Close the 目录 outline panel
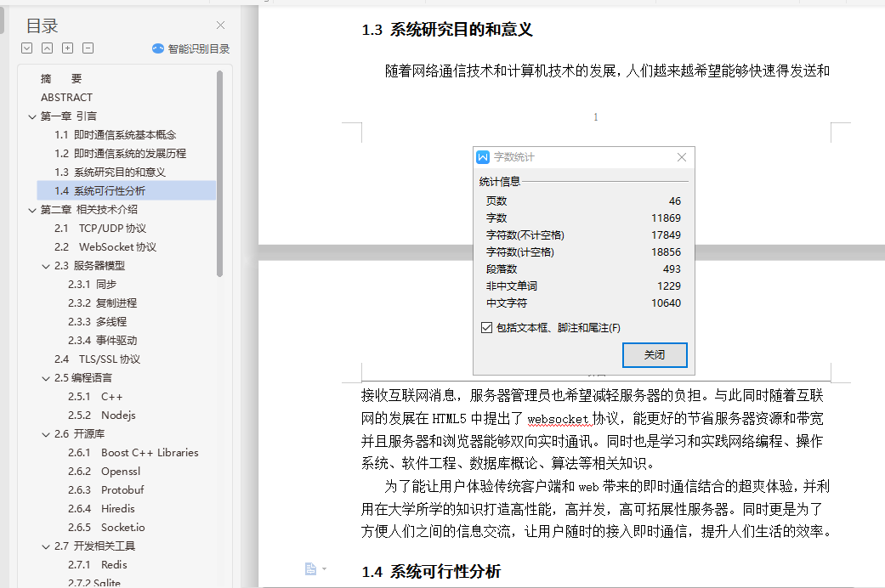The width and height of the screenshot is (885, 588). click(x=221, y=25)
